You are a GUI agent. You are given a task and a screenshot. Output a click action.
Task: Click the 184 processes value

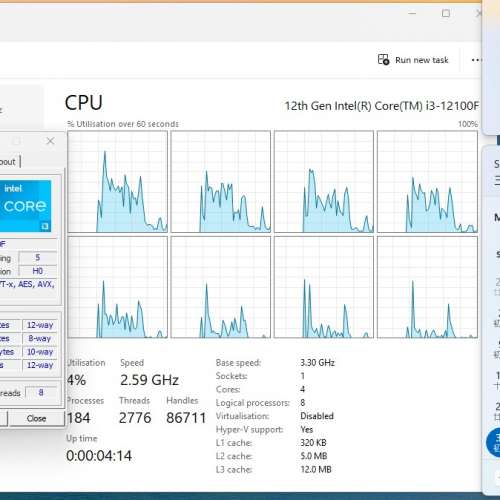(79, 418)
